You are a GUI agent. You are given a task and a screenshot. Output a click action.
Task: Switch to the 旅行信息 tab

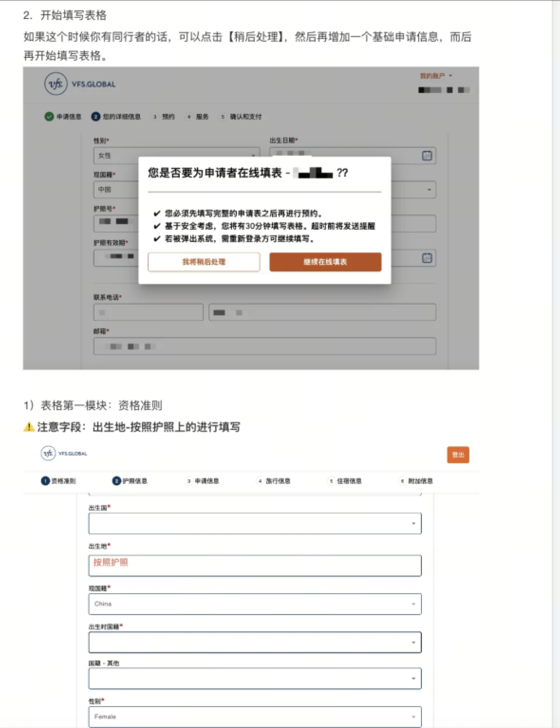(280, 480)
